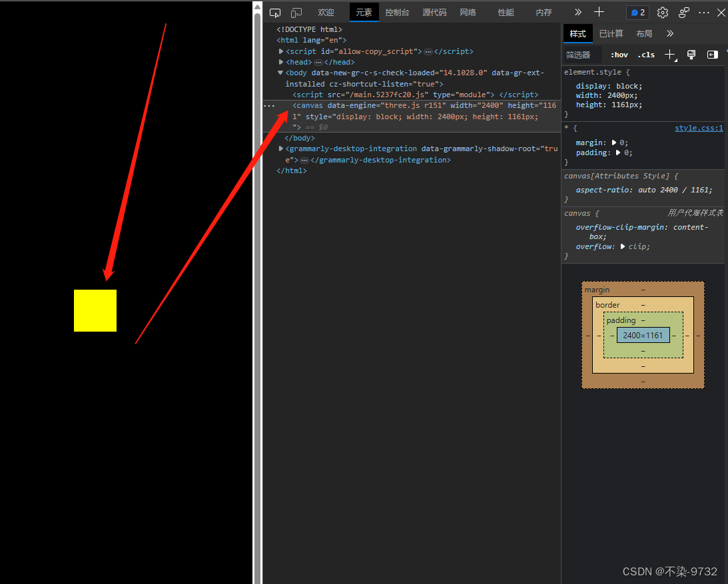Expand the overflow shorthand triangle
The image size is (728, 584).
(623, 246)
